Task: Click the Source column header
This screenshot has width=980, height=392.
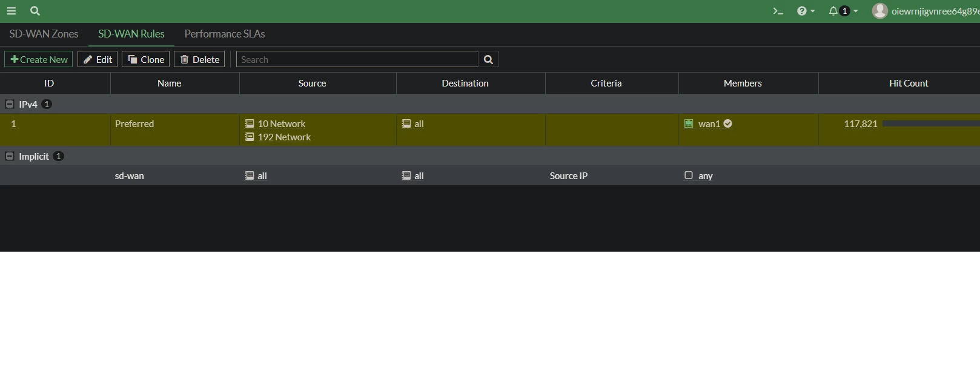Action: (x=312, y=83)
